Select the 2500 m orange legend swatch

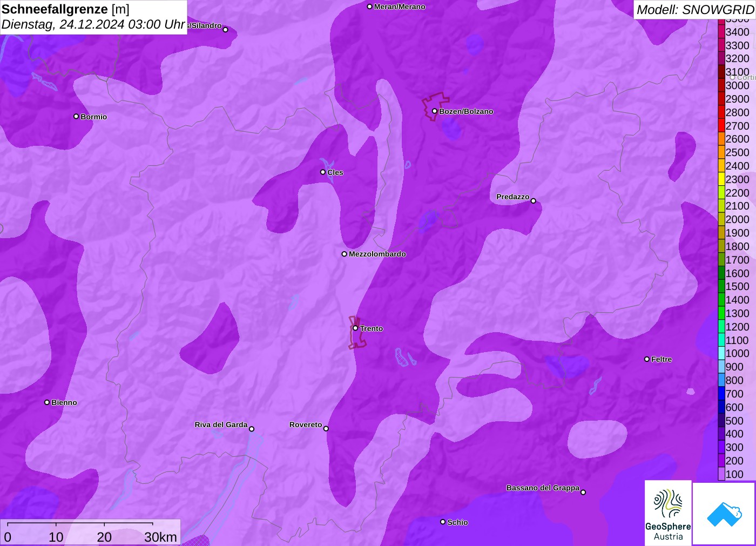(x=721, y=152)
